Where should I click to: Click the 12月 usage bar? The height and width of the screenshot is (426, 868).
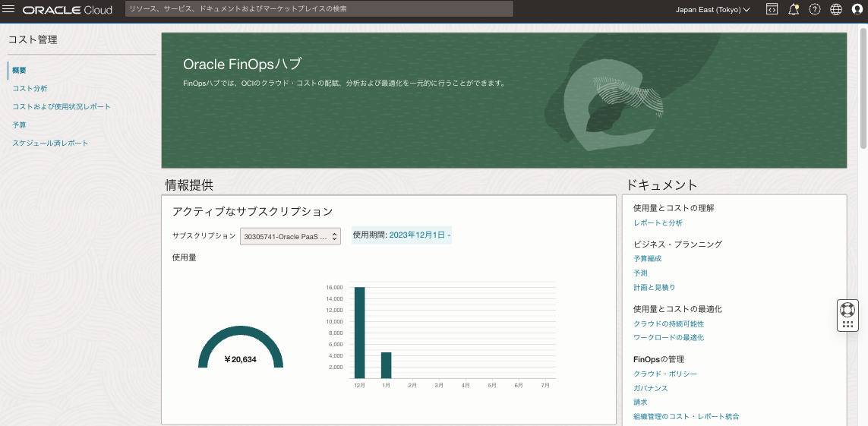360,333
